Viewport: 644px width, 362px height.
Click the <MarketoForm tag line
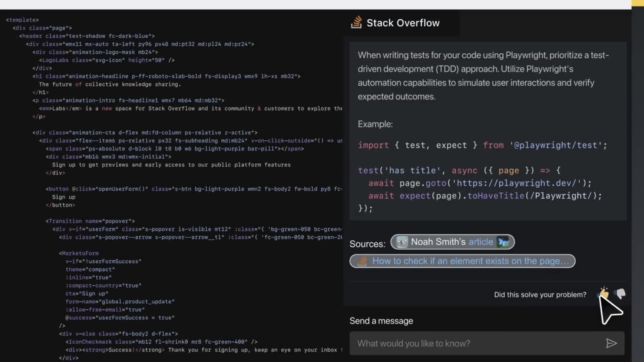pos(79,253)
